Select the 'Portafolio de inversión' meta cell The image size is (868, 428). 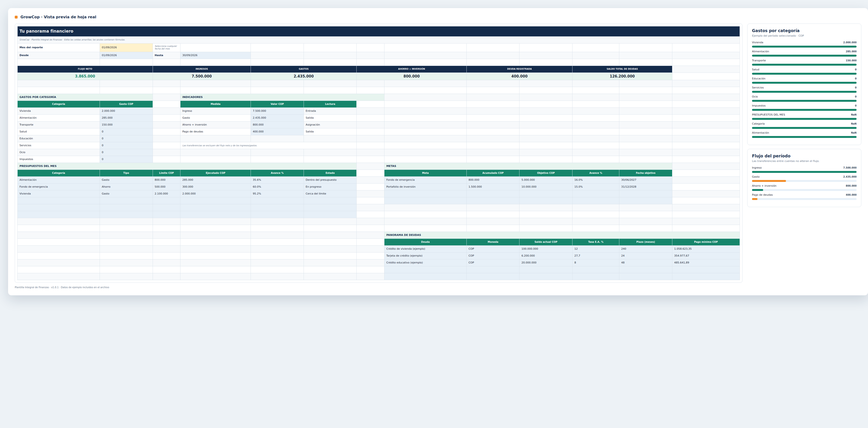(425, 187)
